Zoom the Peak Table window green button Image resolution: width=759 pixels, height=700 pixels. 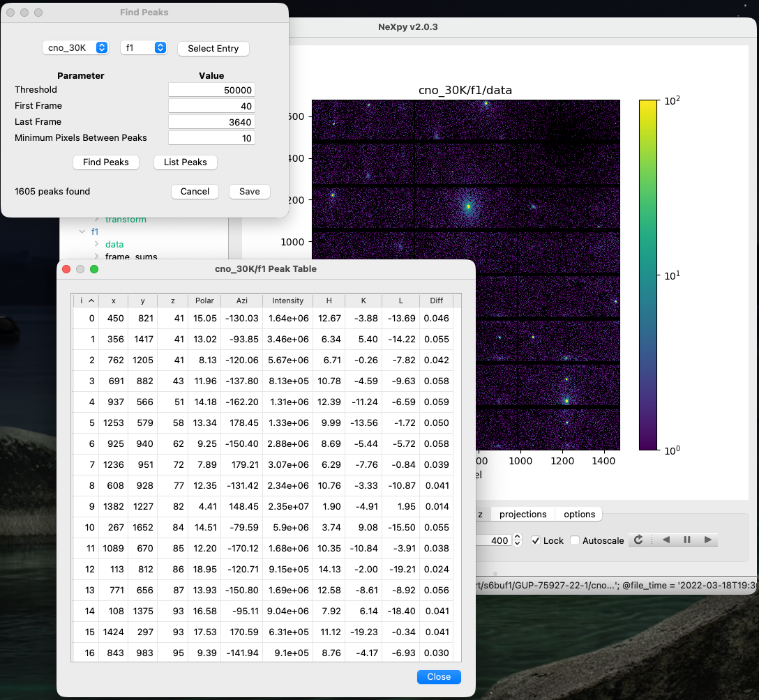click(94, 269)
